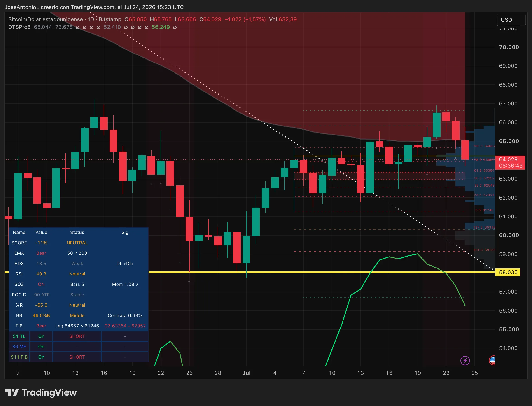Click the open value O65.050
Viewport: 532px width, 406px height.
[x=135, y=19]
